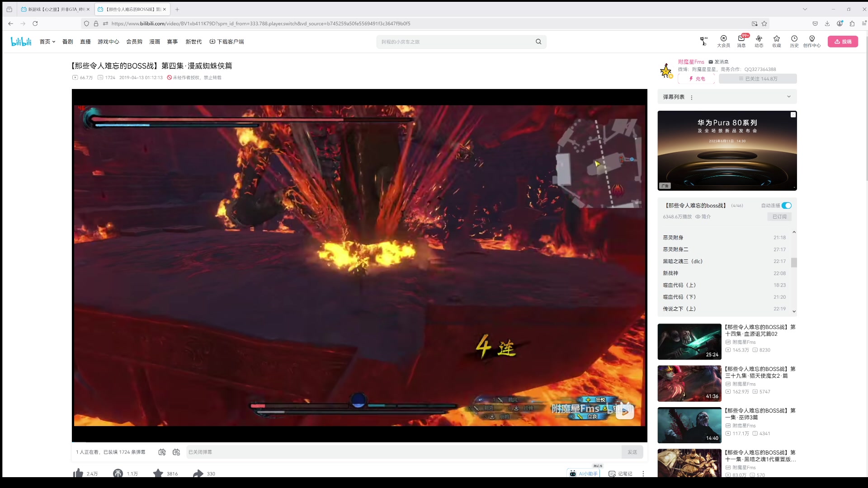Open the browser tab dropdown chevron
The image size is (868, 488).
(x=805, y=9)
